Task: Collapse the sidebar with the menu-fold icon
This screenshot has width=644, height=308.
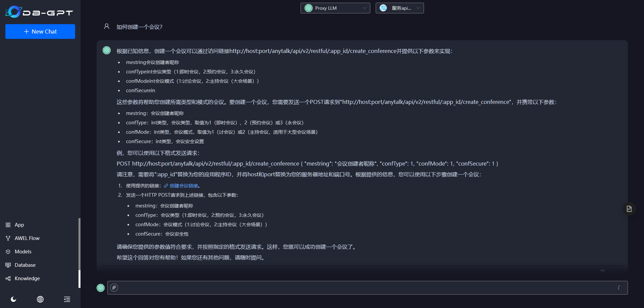Action: [x=67, y=299]
